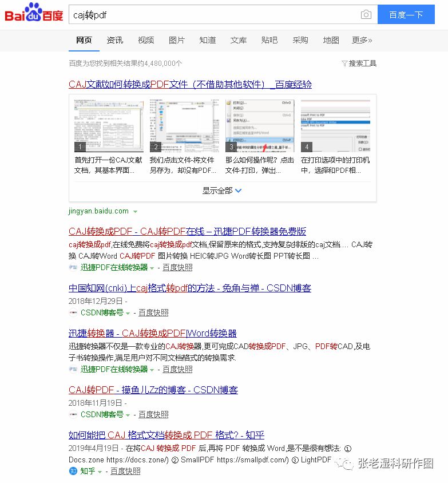Screen dimensions: 448x483
Task: Click first 迅捷PDF在线转换器 site icon
Action: (73, 267)
